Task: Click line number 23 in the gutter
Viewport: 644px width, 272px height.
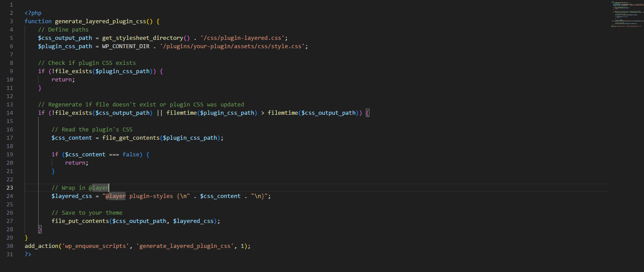Action: (10, 187)
